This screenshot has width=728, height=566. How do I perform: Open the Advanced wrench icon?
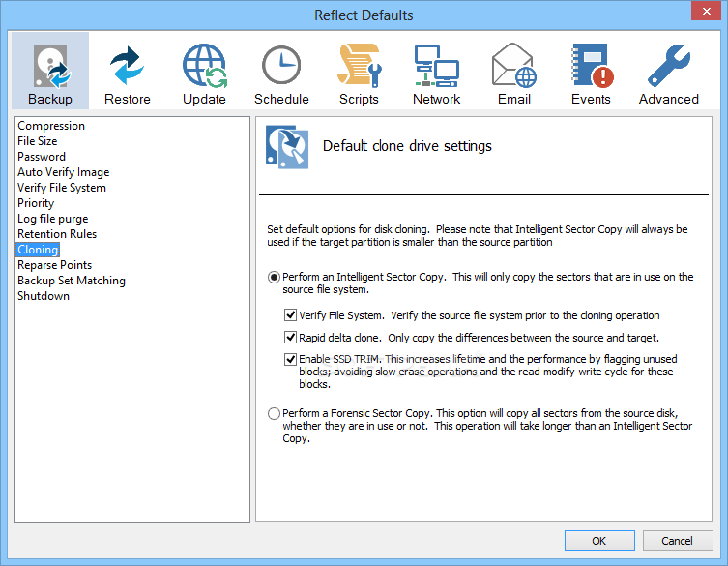tap(669, 66)
